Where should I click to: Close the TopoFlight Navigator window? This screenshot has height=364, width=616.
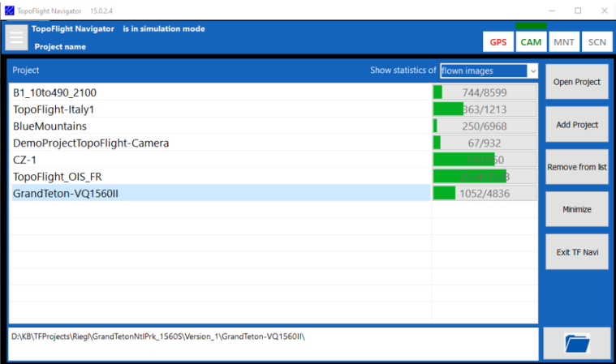(604, 11)
